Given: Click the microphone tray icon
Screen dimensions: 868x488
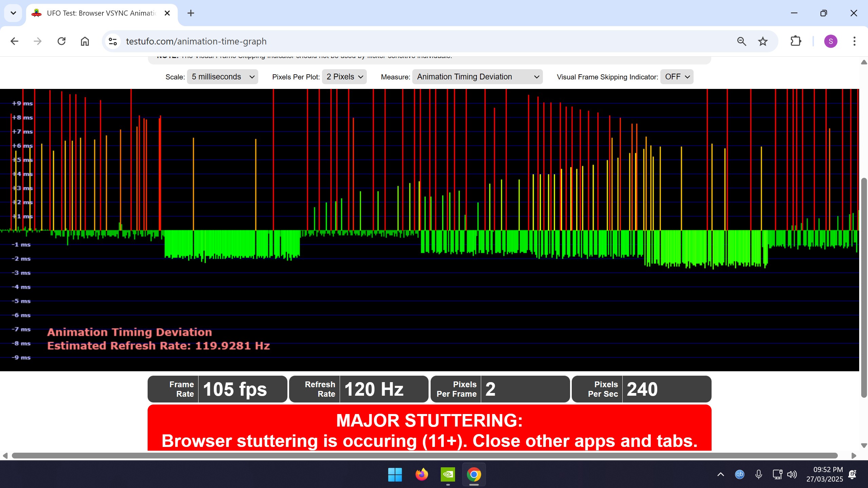Looking at the screenshot, I should pyautogui.click(x=759, y=474).
